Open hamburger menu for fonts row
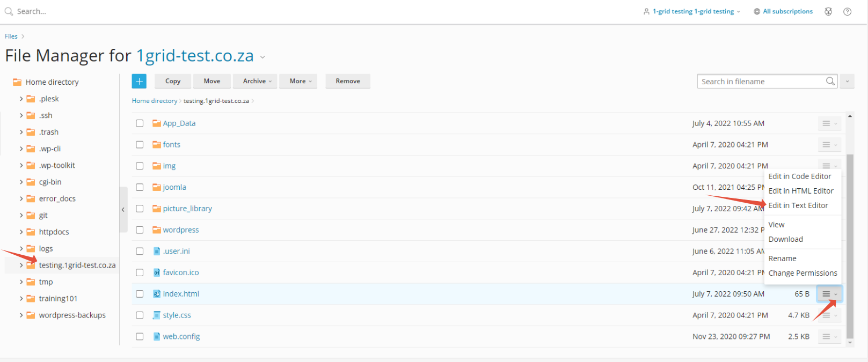 (x=829, y=145)
